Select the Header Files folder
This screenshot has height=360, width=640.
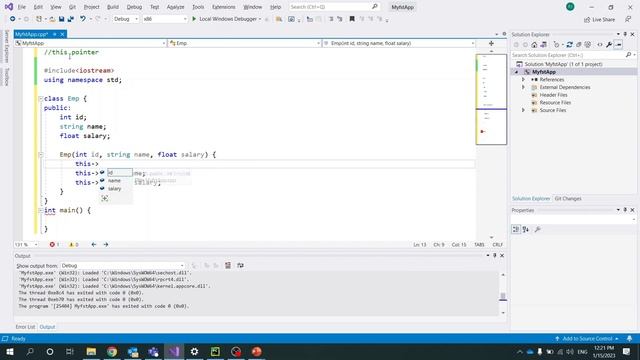[x=553, y=95]
